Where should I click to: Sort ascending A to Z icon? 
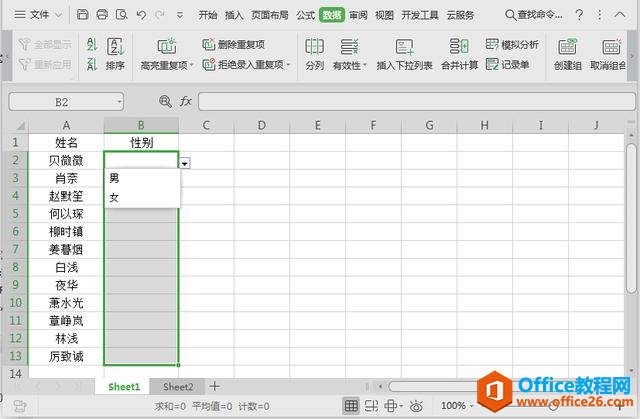coord(92,44)
